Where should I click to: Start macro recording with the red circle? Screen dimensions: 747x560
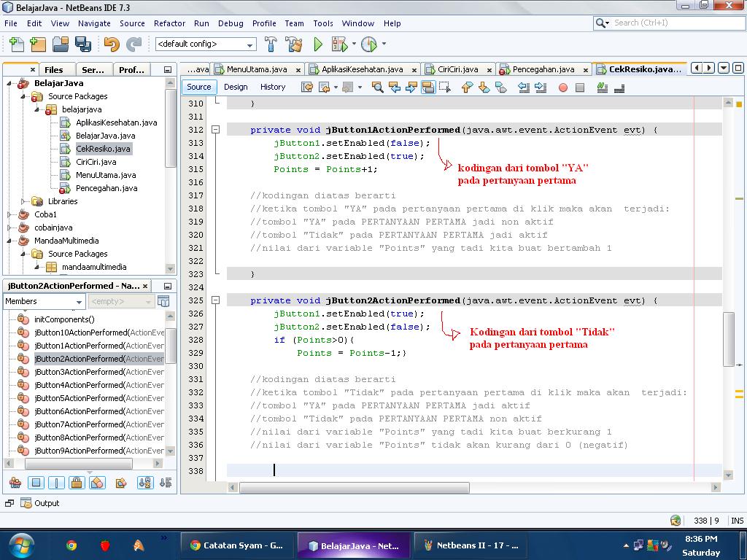pyautogui.click(x=562, y=87)
